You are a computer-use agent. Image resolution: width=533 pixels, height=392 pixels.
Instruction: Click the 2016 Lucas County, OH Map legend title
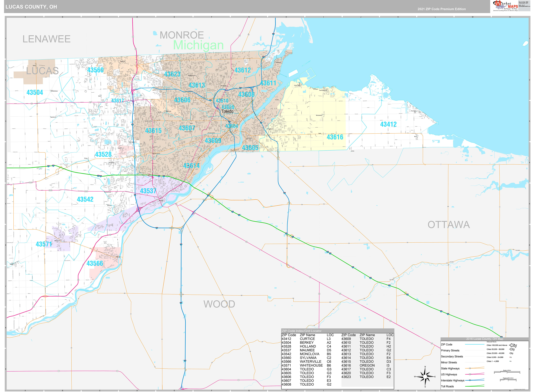[x=484, y=339]
